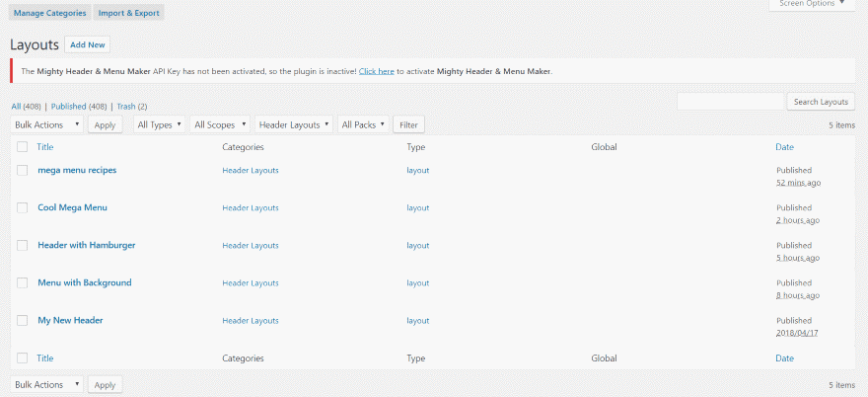The image size is (868, 397).
Task: Tick the select-all checkbox in header row
Action: pyautogui.click(x=22, y=147)
